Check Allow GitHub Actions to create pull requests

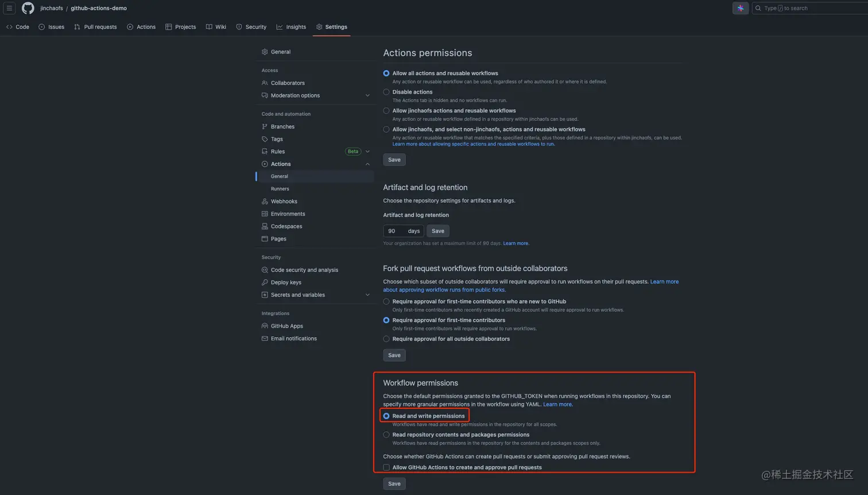click(386, 467)
